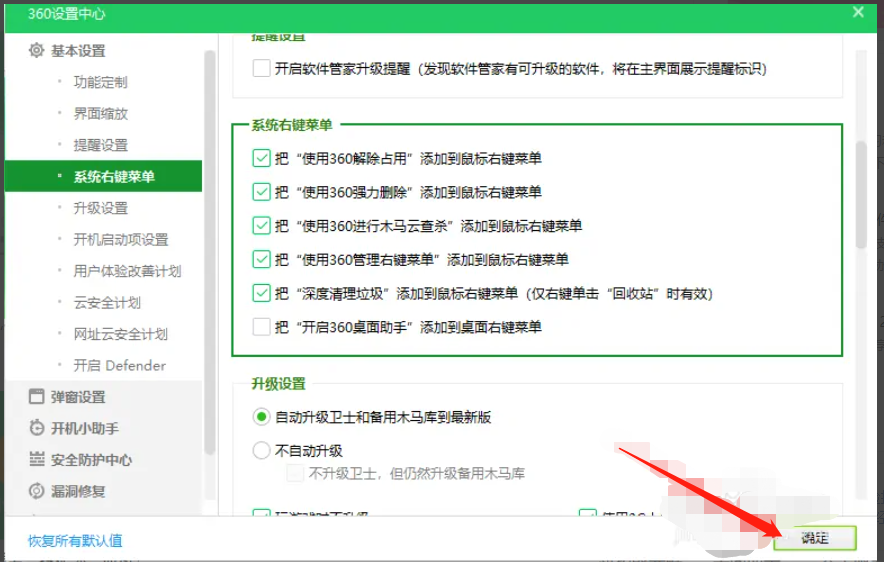Toggle 使用360强力删除 checkbox
The width and height of the screenshot is (884, 562).
click(261, 192)
